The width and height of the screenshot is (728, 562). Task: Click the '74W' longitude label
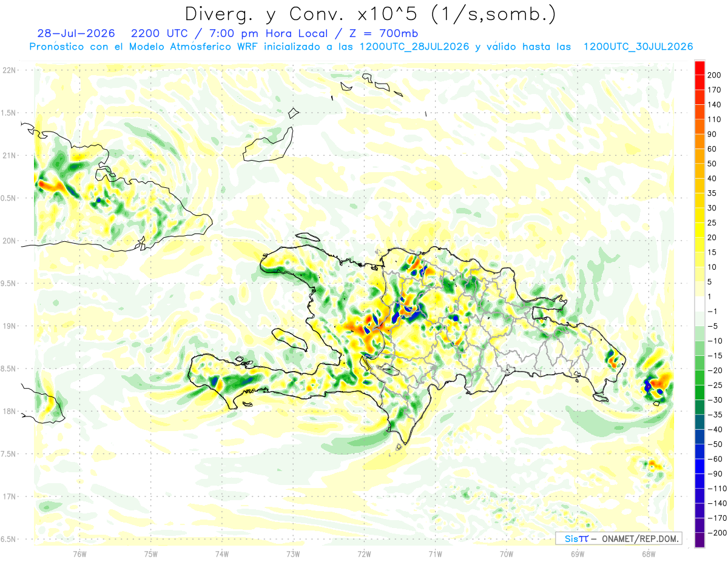[x=222, y=554]
